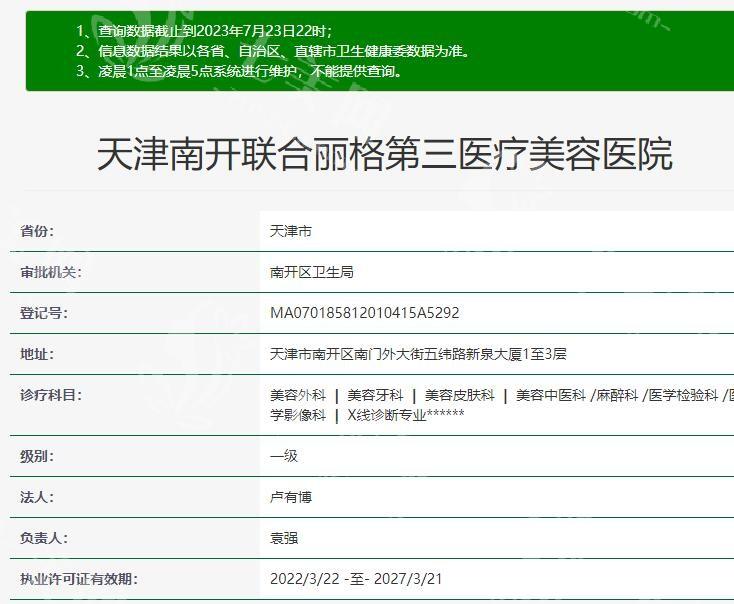Select the value 南开区卫生局
734x604 pixels.
point(312,272)
